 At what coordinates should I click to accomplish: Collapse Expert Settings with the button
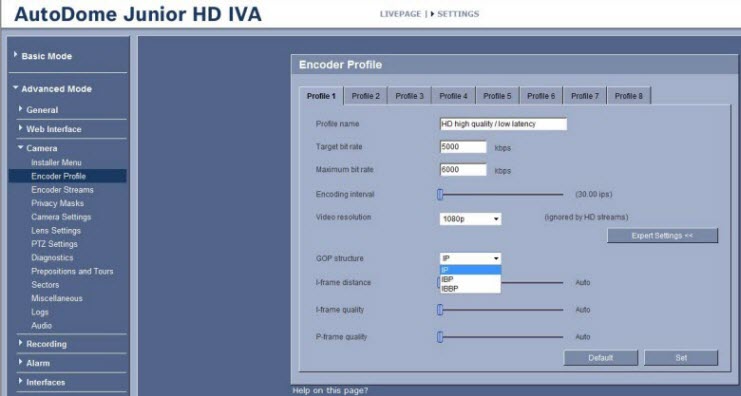click(662, 235)
